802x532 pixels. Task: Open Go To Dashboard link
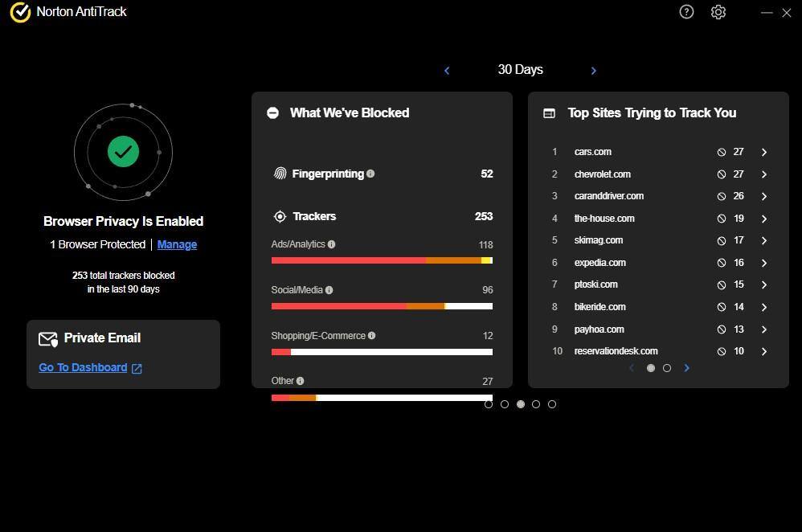tap(83, 367)
